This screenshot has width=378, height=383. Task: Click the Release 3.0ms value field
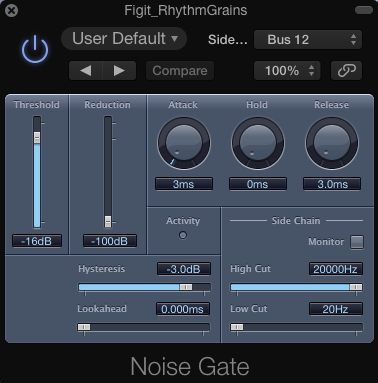click(x=332, y=184)
